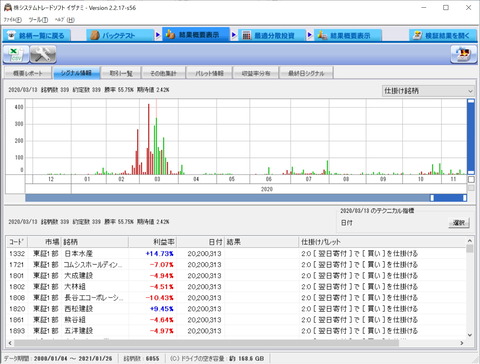Click the 銘柄一覧に戻る button

pos(37,35)
